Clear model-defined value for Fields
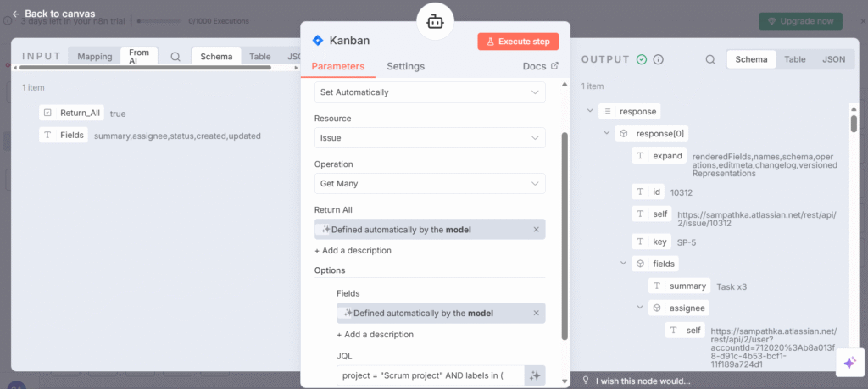Image resolution: width=868 pixels, height=389 pixels. pos(536,313)
